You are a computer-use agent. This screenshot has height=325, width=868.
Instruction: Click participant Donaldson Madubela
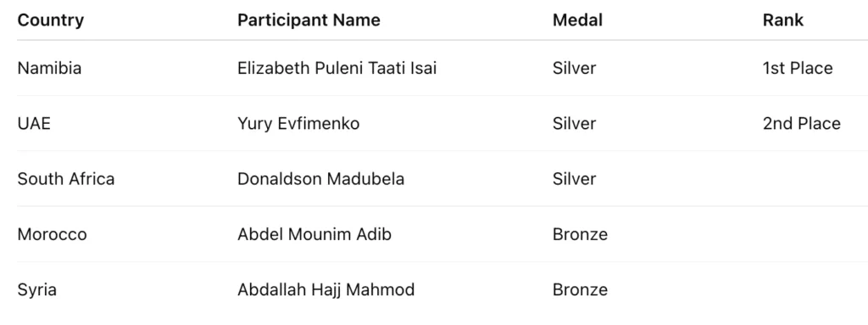pos(321,178)
